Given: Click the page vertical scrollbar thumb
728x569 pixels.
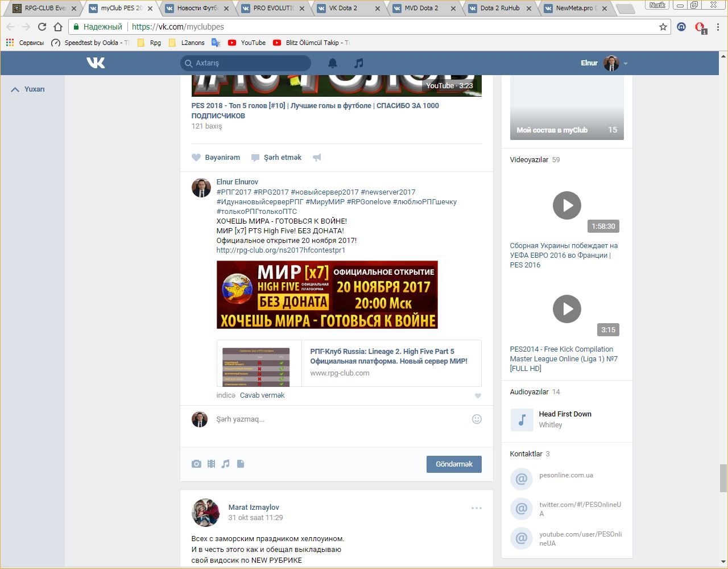Looking at the screenshot, I should [723, 478].
